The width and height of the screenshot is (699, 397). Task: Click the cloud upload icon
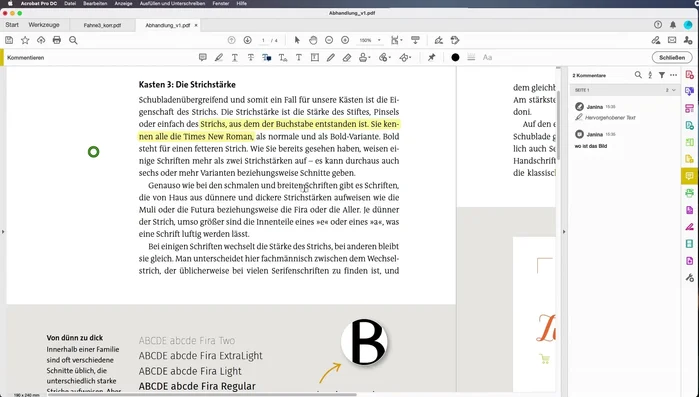pos(41,40)
